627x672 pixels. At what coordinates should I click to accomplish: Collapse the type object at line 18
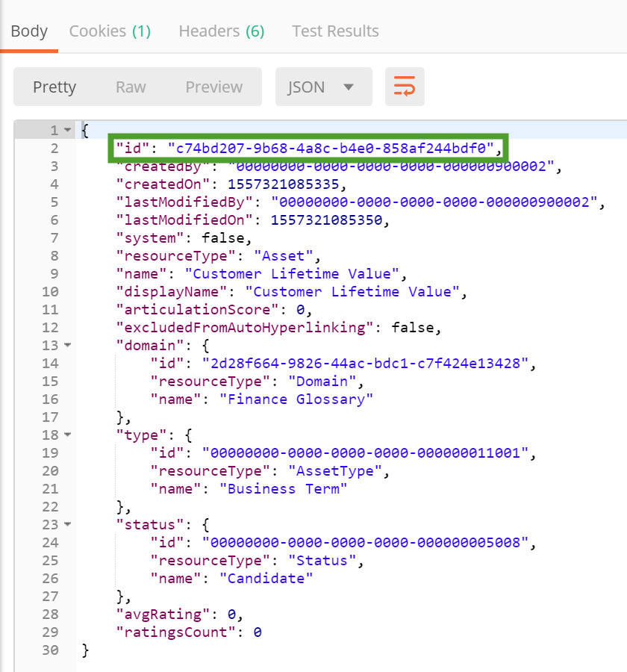(68, 435)
